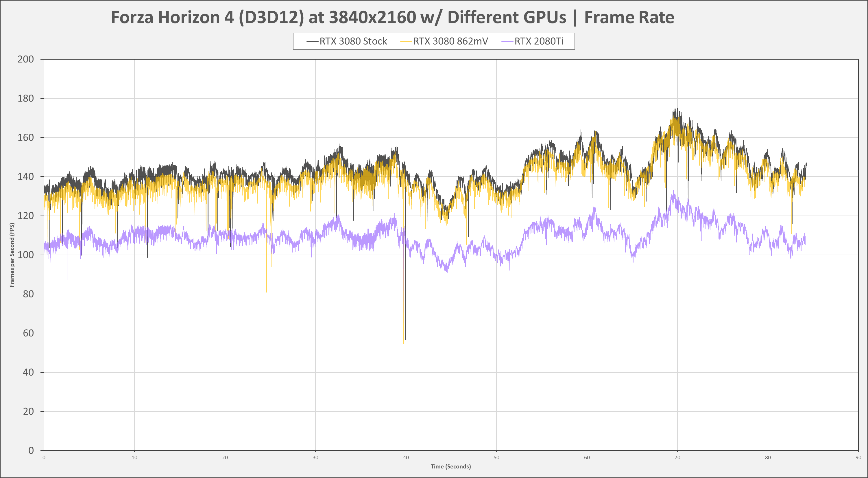Click the 60 label on vertical axis

point(28,333)
